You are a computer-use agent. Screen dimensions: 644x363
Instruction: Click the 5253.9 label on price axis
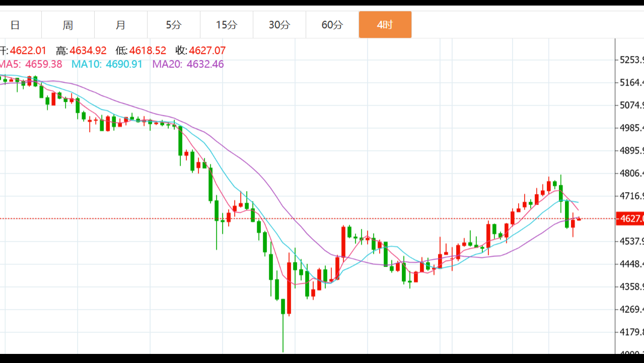click(x=631, y=60)
